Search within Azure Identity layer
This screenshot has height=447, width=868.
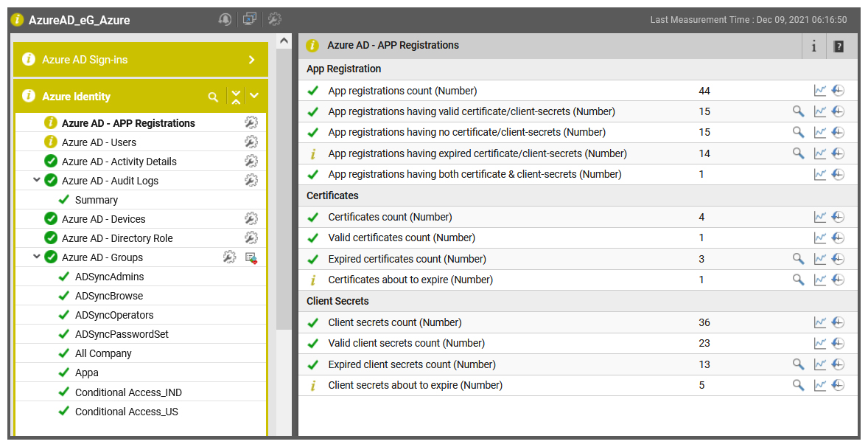click(x=213, y=97)
